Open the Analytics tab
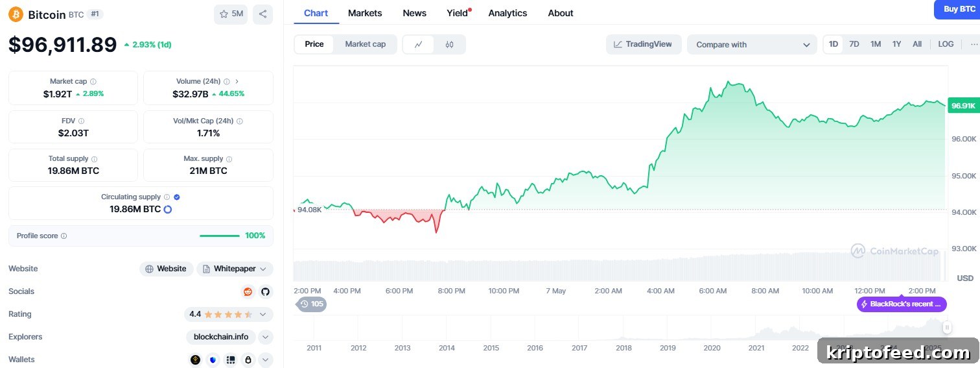 tap(507, 13)
